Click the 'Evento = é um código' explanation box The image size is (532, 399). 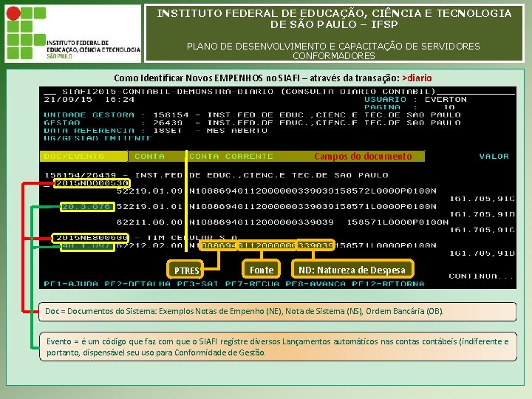pos(279,347)
